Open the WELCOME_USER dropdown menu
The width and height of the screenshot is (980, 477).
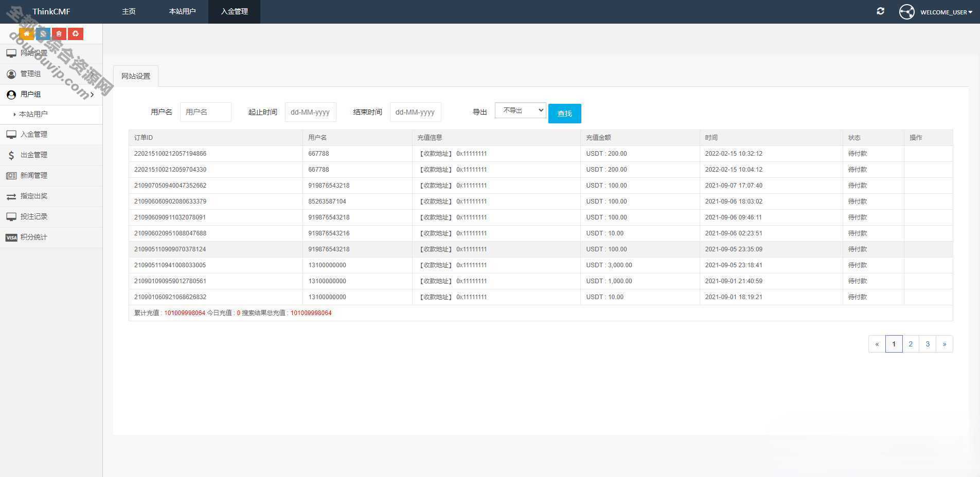tap(946, 12)
